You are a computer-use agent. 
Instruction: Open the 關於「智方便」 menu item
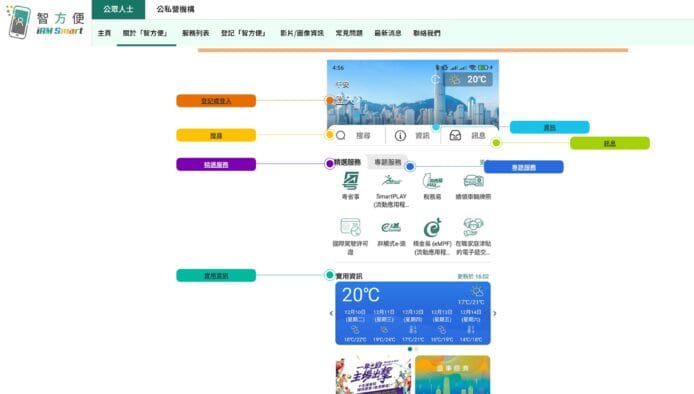click(146, 33)
